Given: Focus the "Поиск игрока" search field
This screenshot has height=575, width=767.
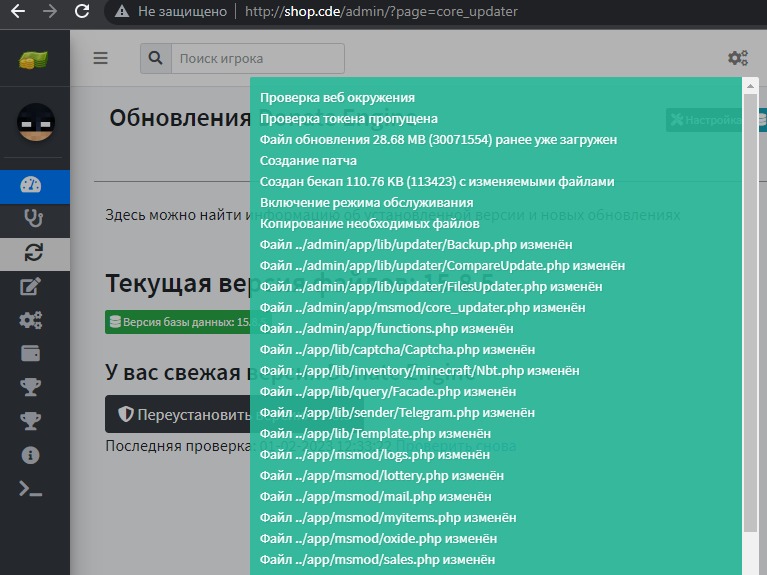Looking at the screenshot, I should (257, 58).
